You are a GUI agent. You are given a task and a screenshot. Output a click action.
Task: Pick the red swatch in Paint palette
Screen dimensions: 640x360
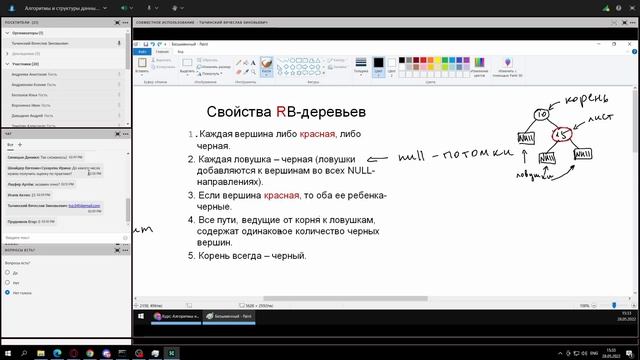point(423,60)
